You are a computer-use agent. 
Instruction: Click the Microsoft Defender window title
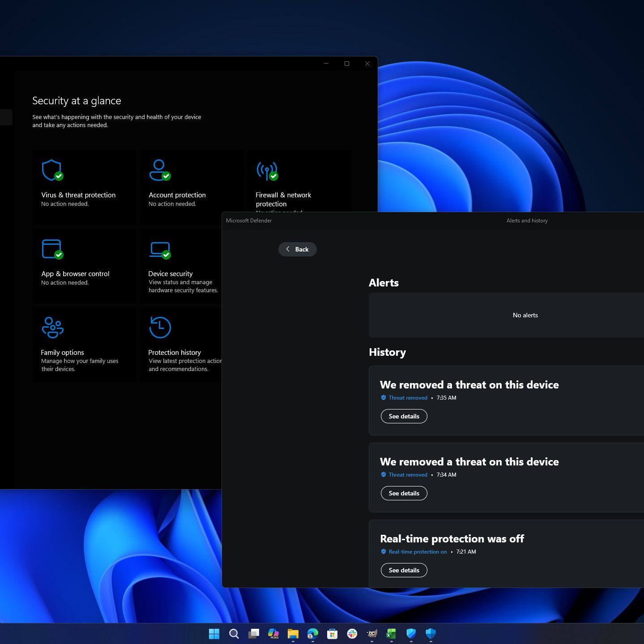(249, 220)
